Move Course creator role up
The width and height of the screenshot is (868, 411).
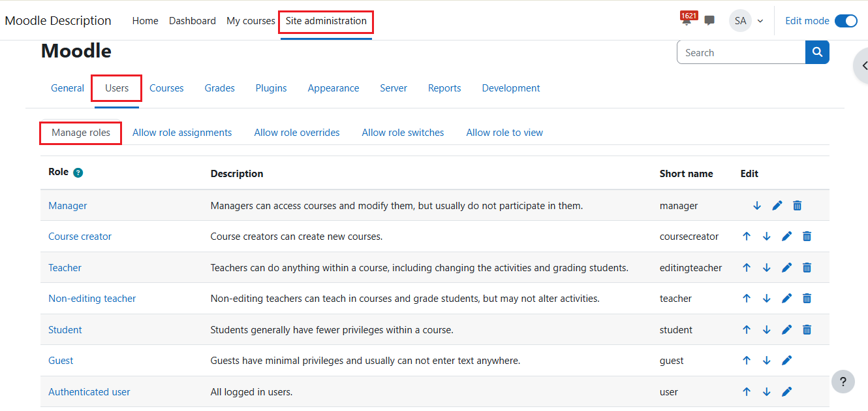pos(747,237)
